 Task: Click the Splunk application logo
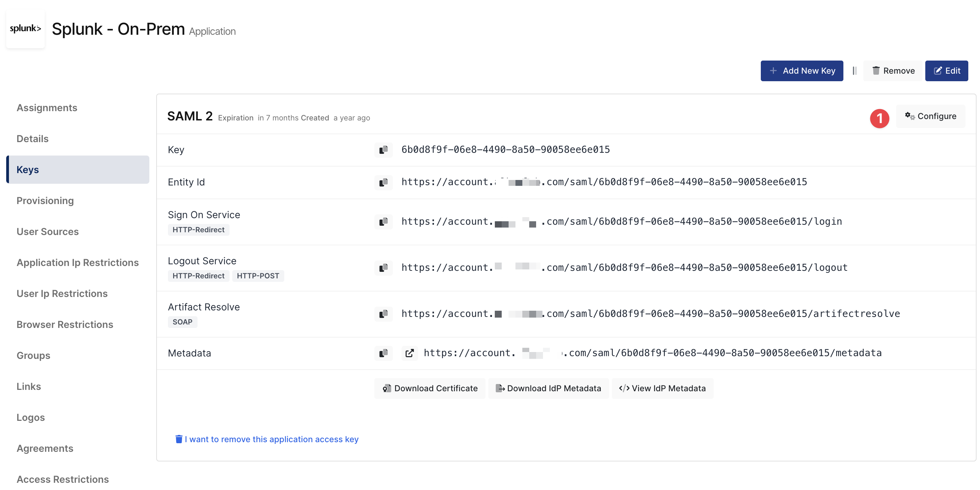pyautogui.click(x=25, y=29)
